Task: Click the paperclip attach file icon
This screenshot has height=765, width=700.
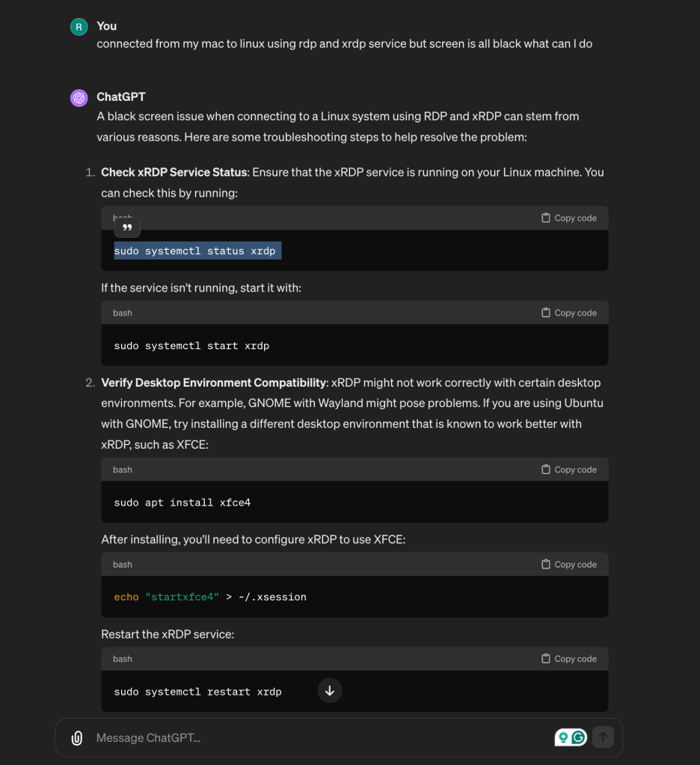Action: (76, 737)
